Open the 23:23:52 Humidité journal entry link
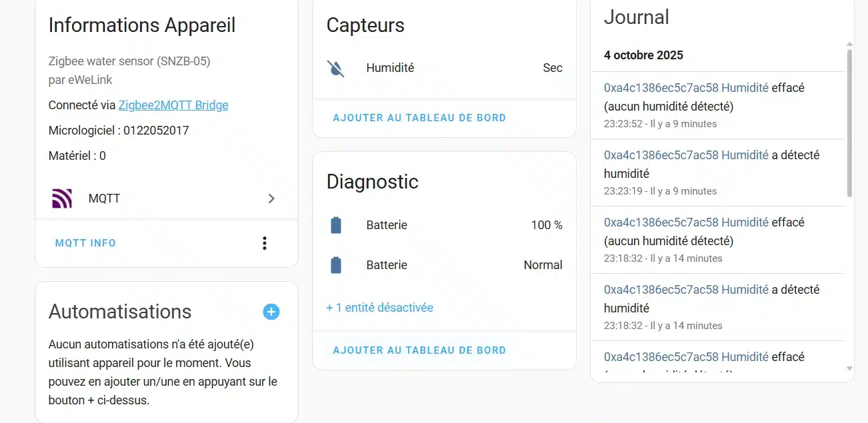Viewport: 868px width, 423px height. (686, 88)
